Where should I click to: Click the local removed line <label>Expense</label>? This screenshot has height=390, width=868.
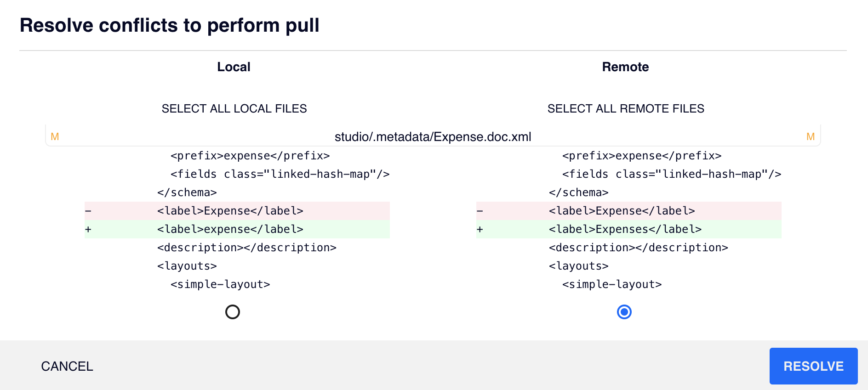(237, 211)
